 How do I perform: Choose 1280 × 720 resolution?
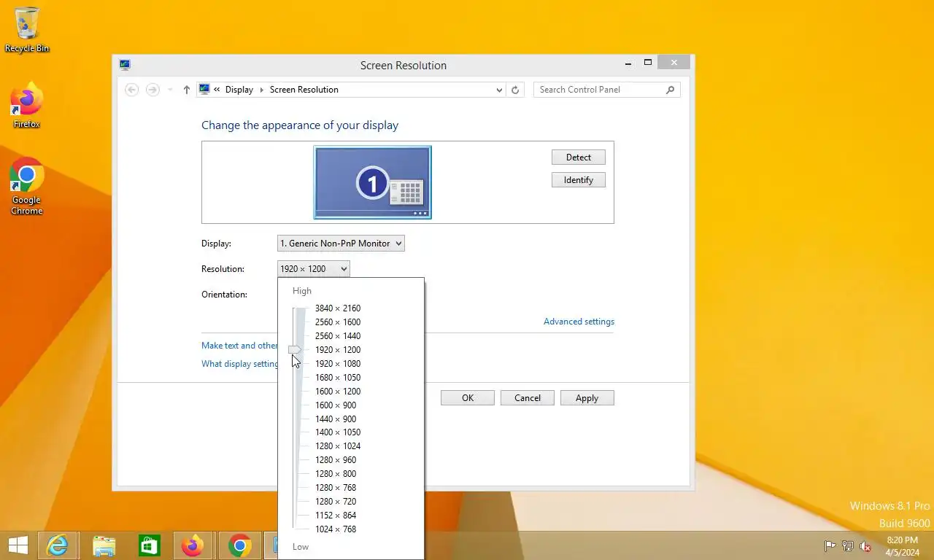[x=336, y=502]
